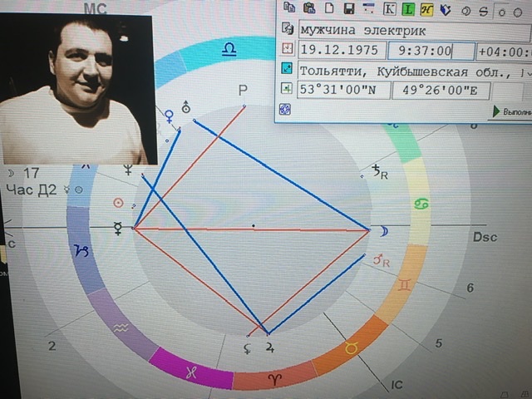
Task: Click the timezone field +04:00
Action: click(x=504, y=52)
